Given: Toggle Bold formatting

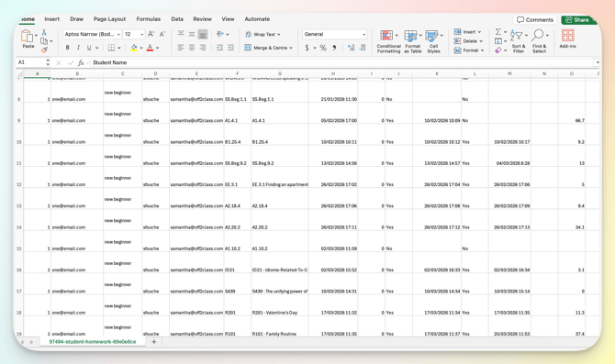Looking at the screenshot, I should 67,48.
